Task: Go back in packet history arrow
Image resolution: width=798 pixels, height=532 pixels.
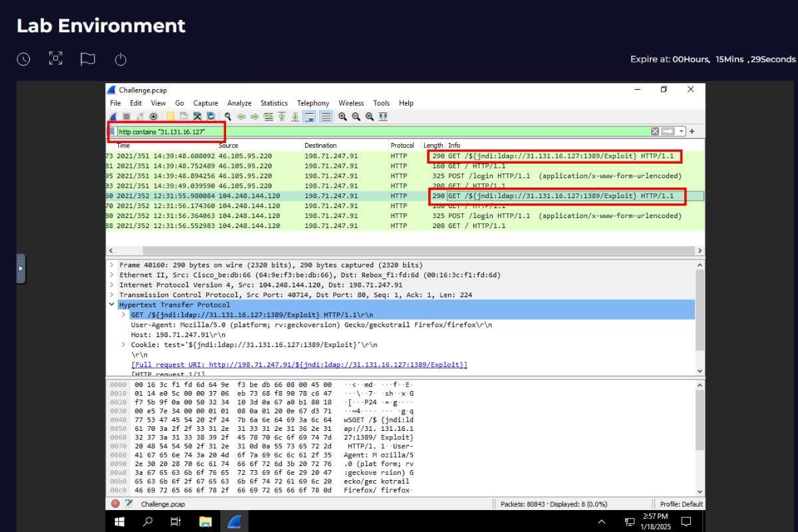Action: point(241,116)
